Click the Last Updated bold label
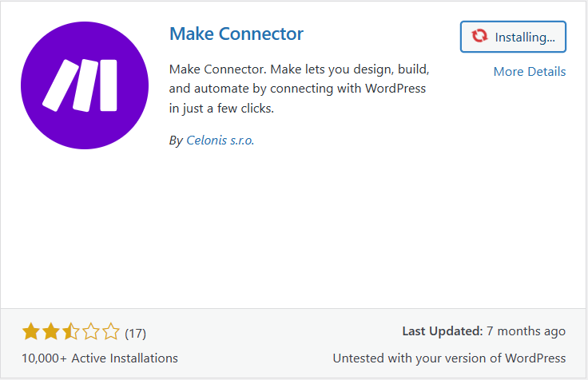 pyautogui.click(x=443, y=331)
